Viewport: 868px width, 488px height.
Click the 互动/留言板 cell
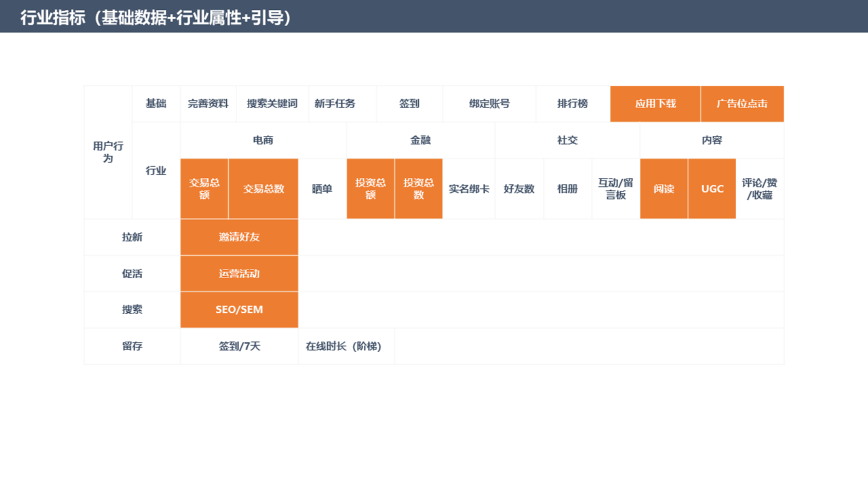tap(616, 188)
